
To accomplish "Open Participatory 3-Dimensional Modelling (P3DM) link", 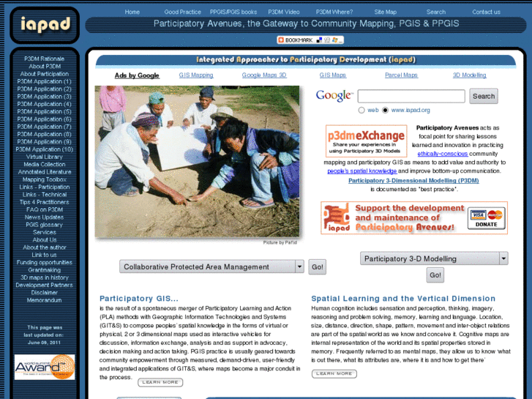I will (x=413, y=181).
